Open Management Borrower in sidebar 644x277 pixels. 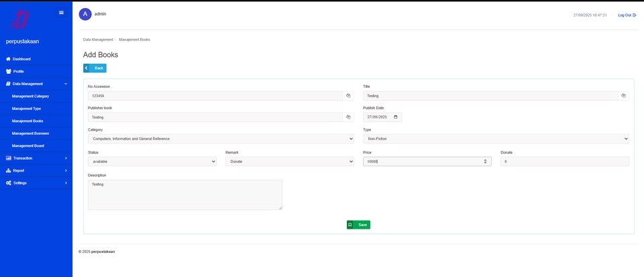tap(31, 133)
